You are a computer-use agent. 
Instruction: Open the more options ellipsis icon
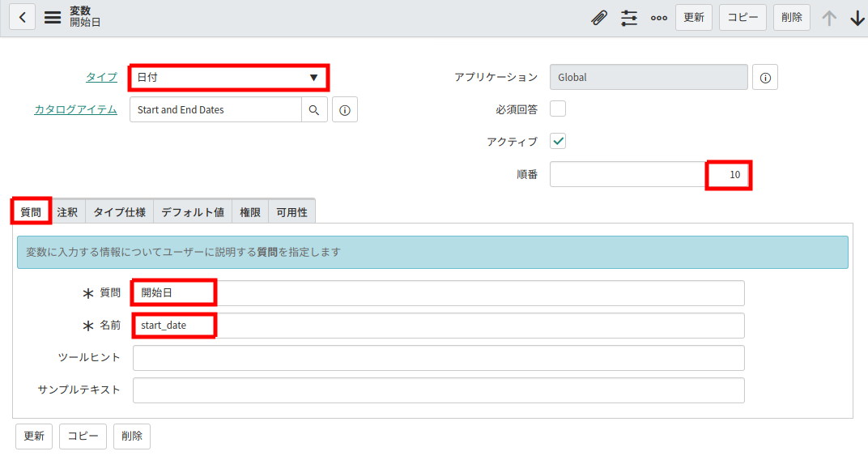coord(659,18)
